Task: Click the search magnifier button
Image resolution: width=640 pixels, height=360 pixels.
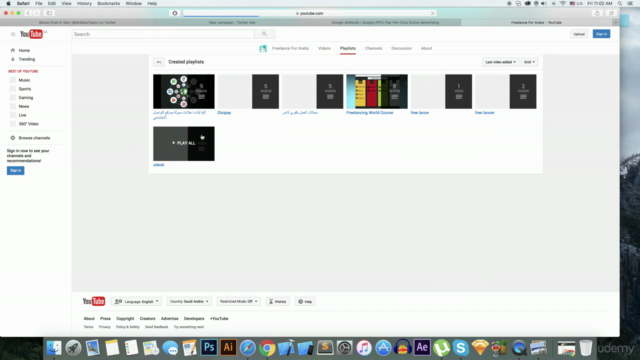Action: 264,34
